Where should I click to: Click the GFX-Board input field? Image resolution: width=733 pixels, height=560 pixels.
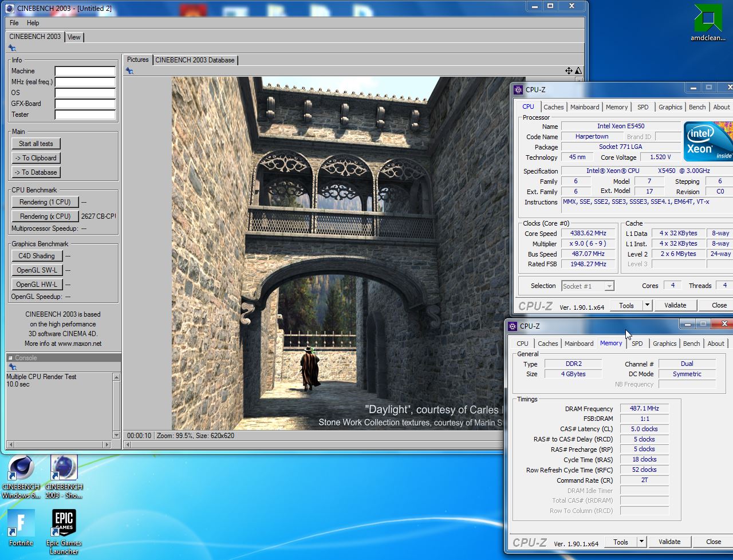[85, 104]
